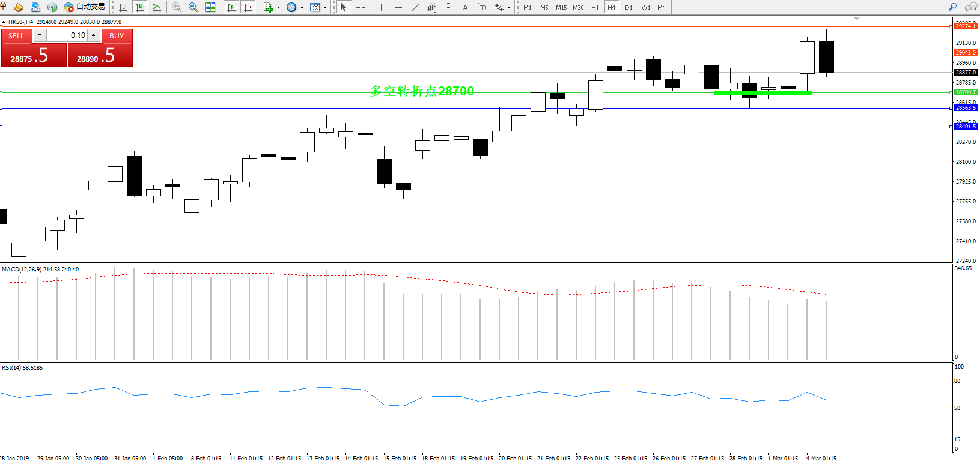Pick the trendline drawing tool
The height and width of the screenshot is (464, 980).
415,7
